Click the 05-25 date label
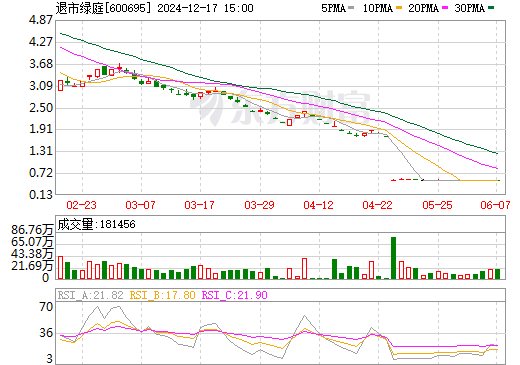Viewport: 520px width, 365px height. pyautogui.click(x=437, y=205)
